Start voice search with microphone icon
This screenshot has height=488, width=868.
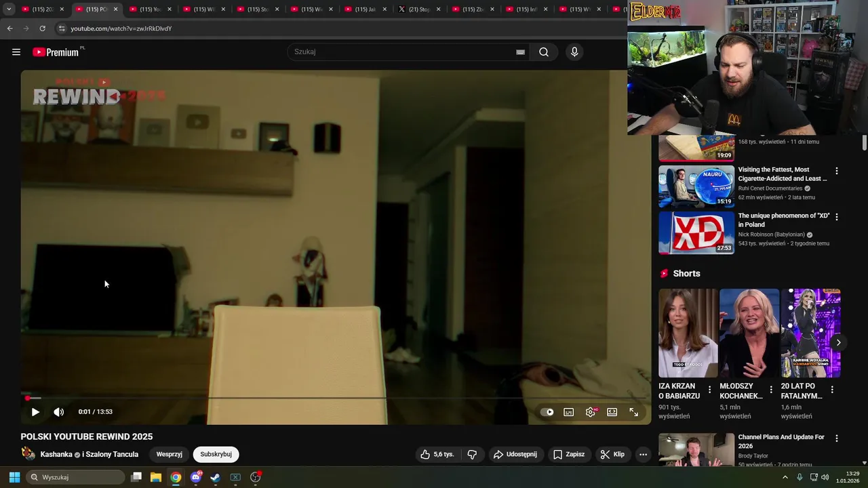pos(574,52)
